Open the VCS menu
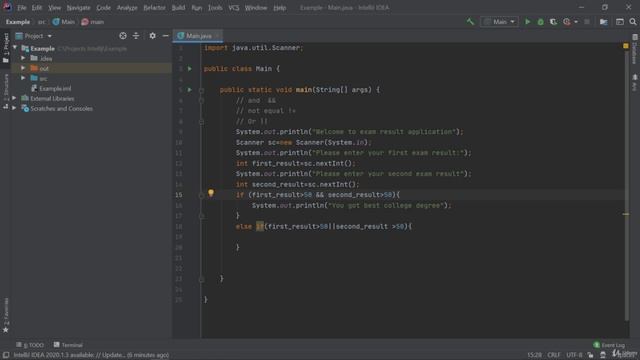The width and height of the screenshot is (640, 360). click(x=233, y=7)
